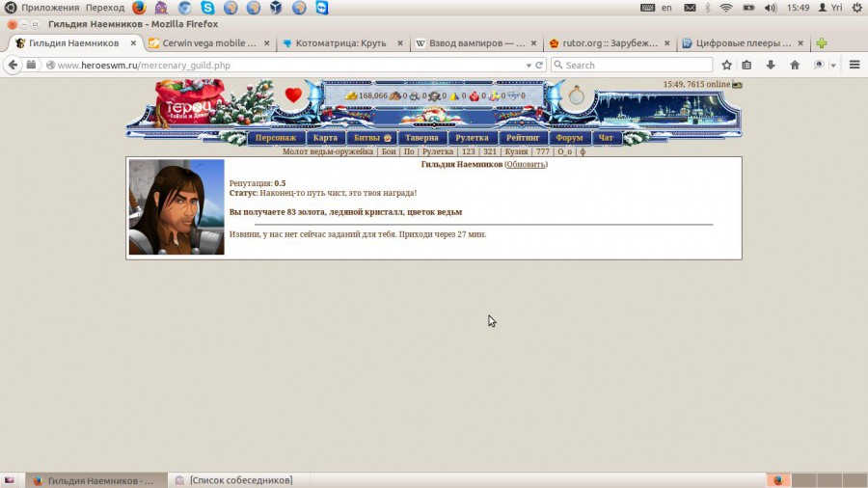The image size is (868, 488).
Task: Click the red crystal resource icon
Action: click(x=475, y=96)
